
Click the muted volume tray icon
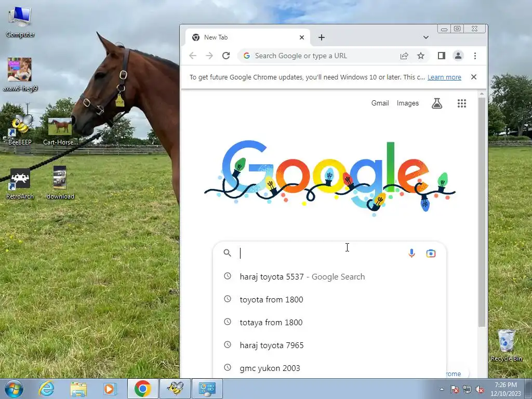tap(480, 389)
